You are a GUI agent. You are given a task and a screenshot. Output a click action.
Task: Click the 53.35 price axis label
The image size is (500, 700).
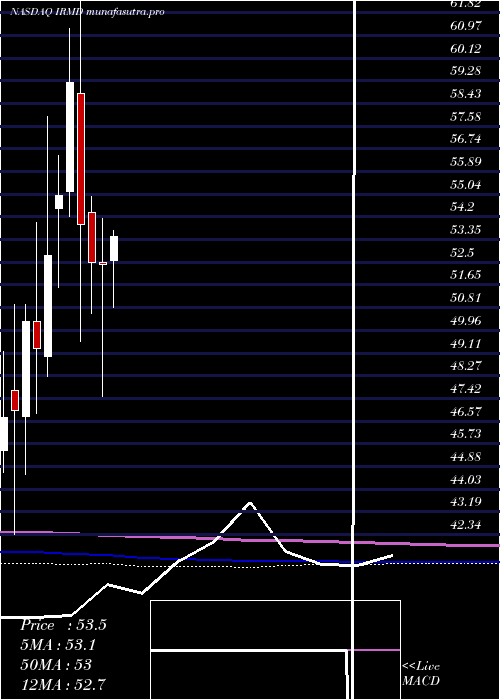466,230
